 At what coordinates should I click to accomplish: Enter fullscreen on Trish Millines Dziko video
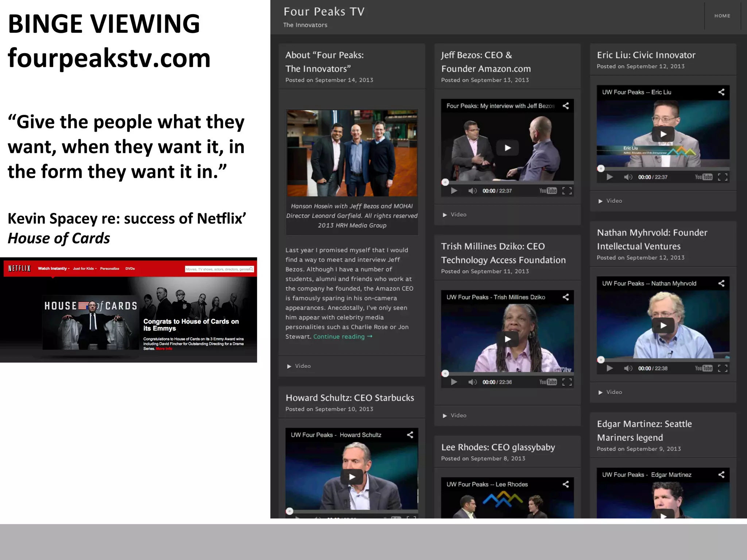coord(567,382)
